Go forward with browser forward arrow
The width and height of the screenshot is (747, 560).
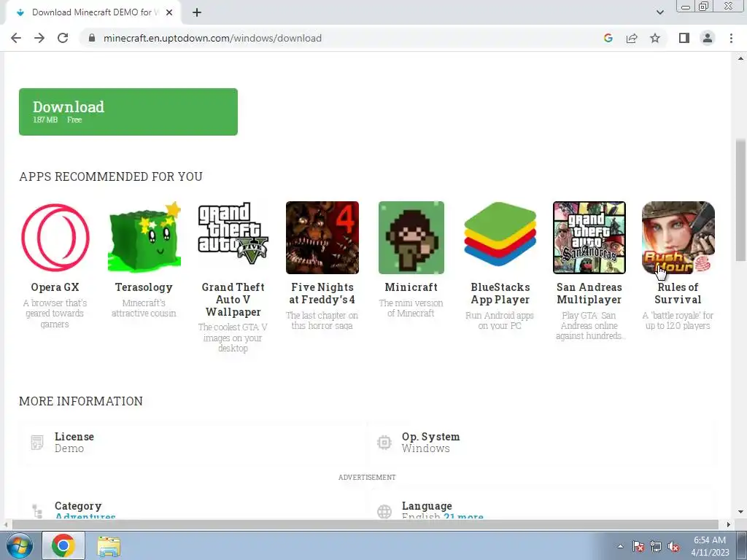tap(39, 38)
